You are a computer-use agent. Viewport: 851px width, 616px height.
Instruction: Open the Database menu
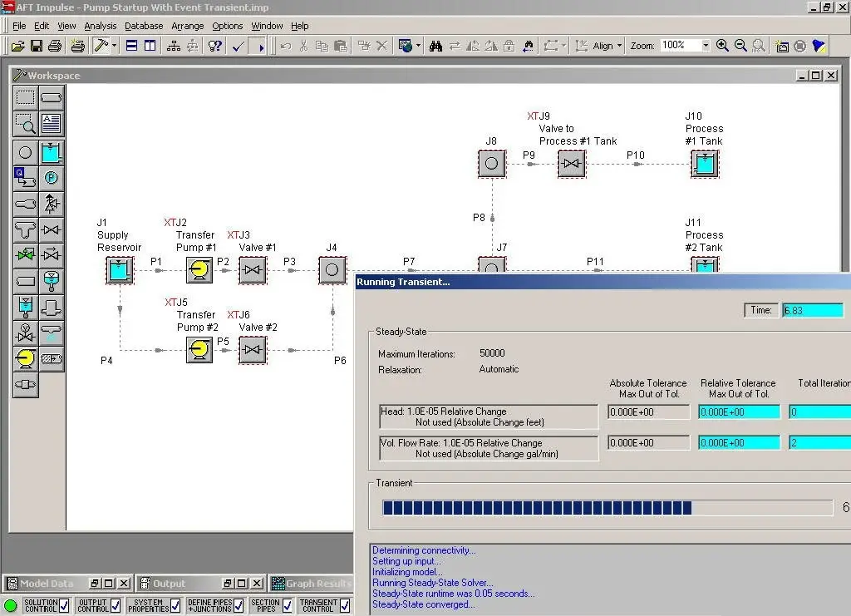tap(144, 26)
